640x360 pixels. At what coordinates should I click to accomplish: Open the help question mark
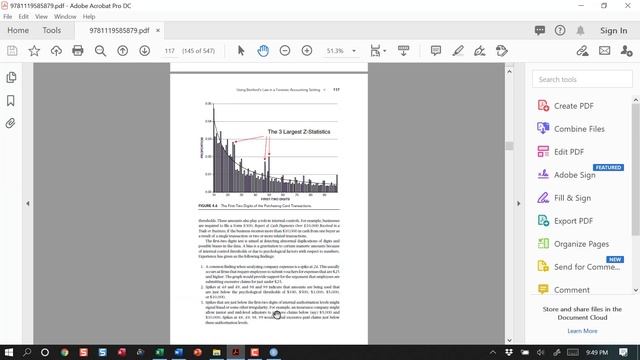[560, 30]
